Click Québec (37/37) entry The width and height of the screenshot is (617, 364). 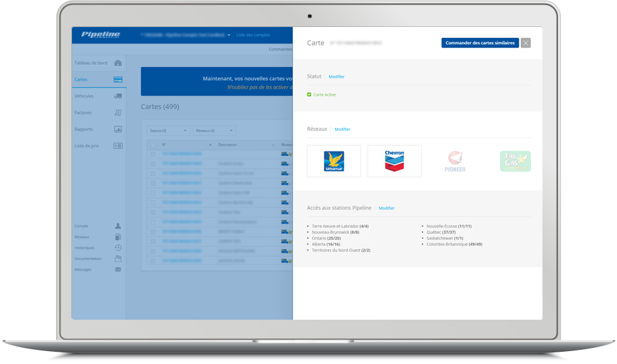pos(441,232)
